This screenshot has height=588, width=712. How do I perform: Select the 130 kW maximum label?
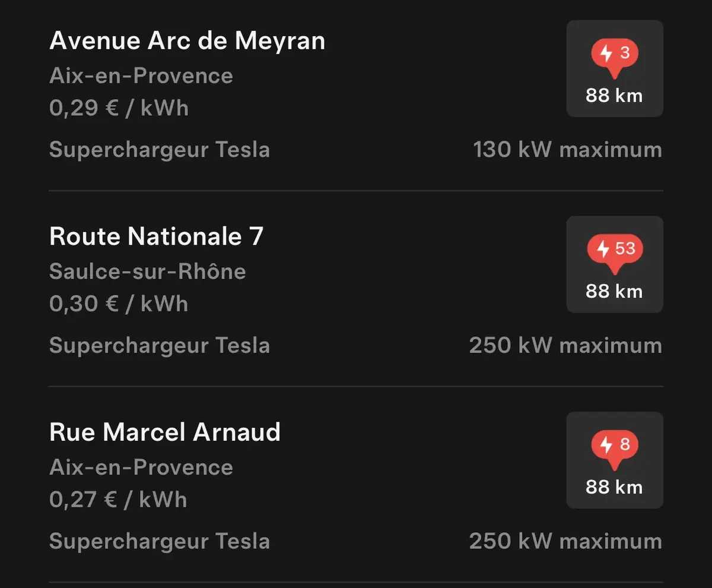click(568, 150)
